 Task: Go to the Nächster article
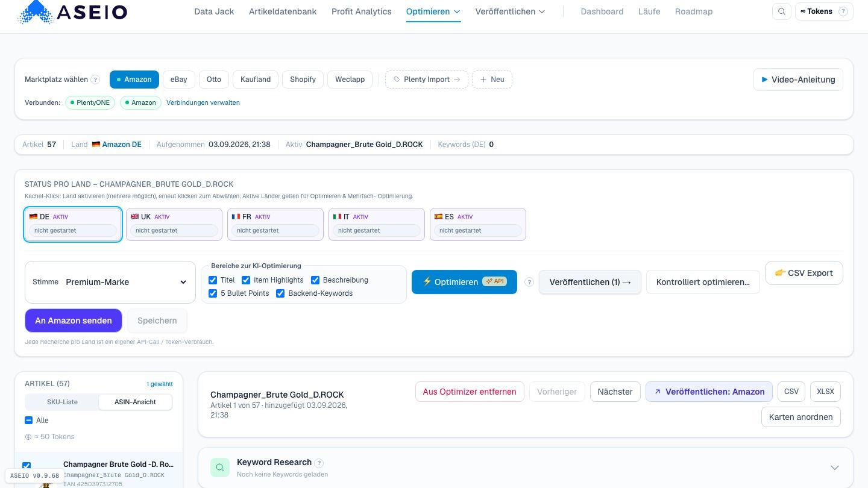(x=615, y=392)
